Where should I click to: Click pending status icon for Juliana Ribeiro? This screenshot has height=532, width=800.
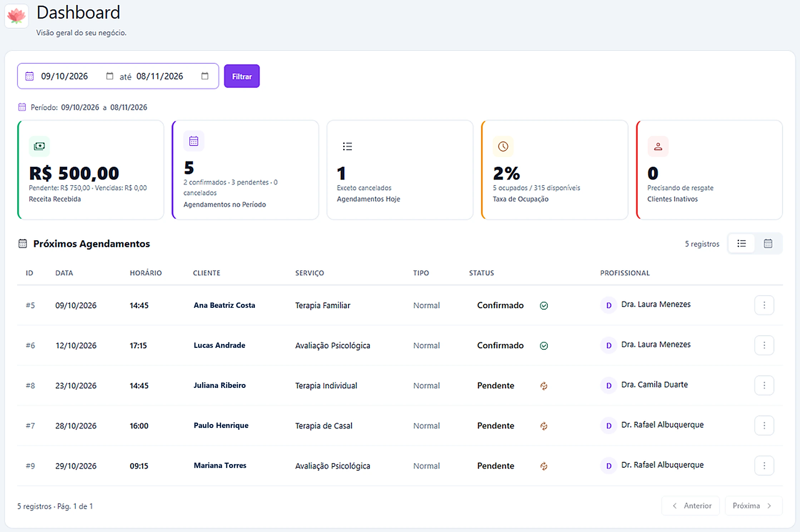544,386
